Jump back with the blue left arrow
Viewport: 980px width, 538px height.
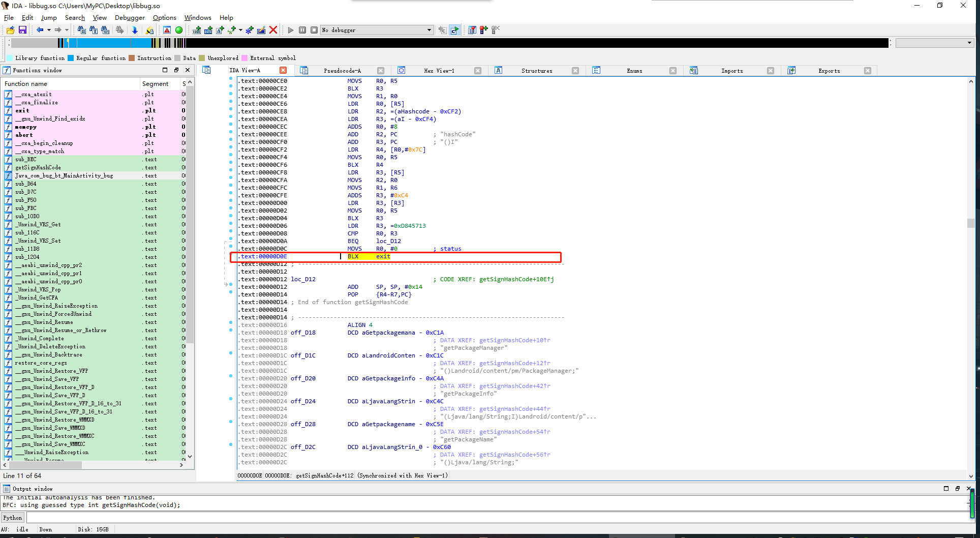point(40,30)
